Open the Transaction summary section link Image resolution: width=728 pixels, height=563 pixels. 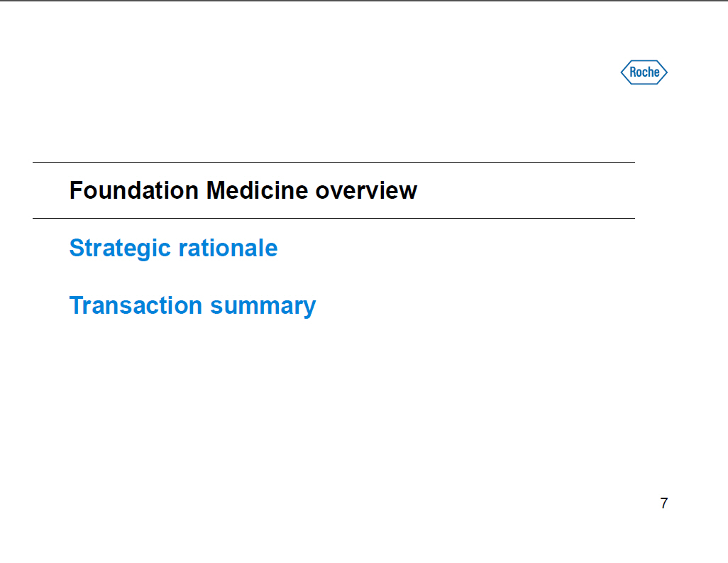tap(192, 305)
